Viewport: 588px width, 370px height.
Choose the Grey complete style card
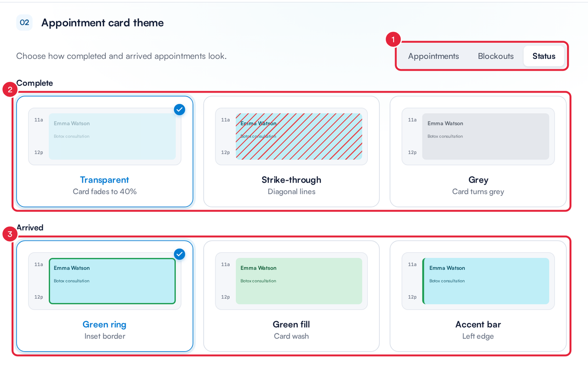478,152
